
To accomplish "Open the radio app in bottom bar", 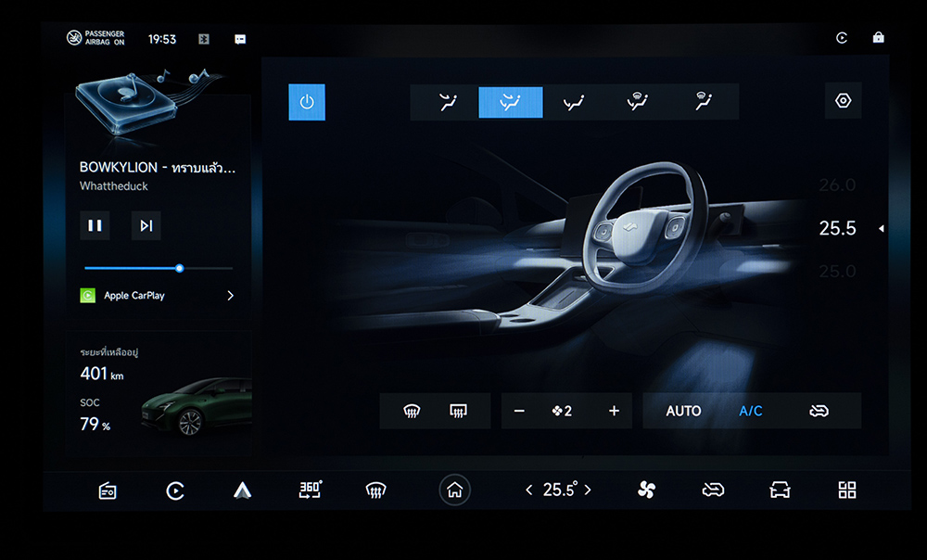I will [108, 490].
